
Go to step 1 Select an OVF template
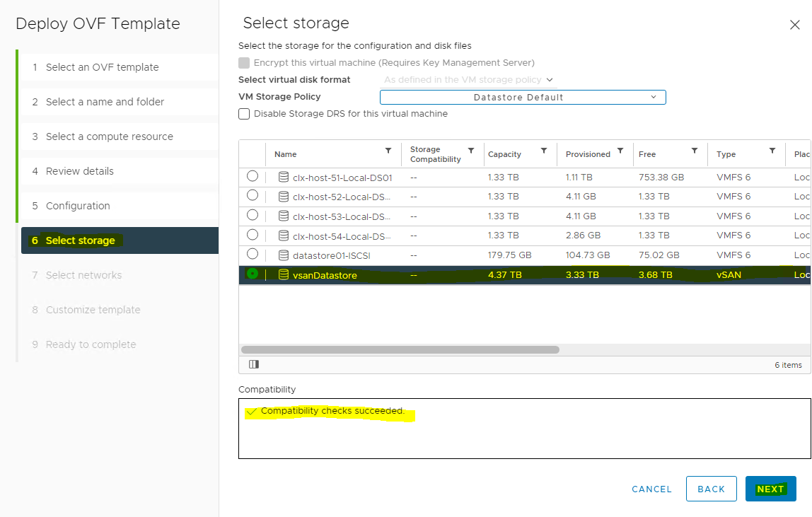point(120,67)
